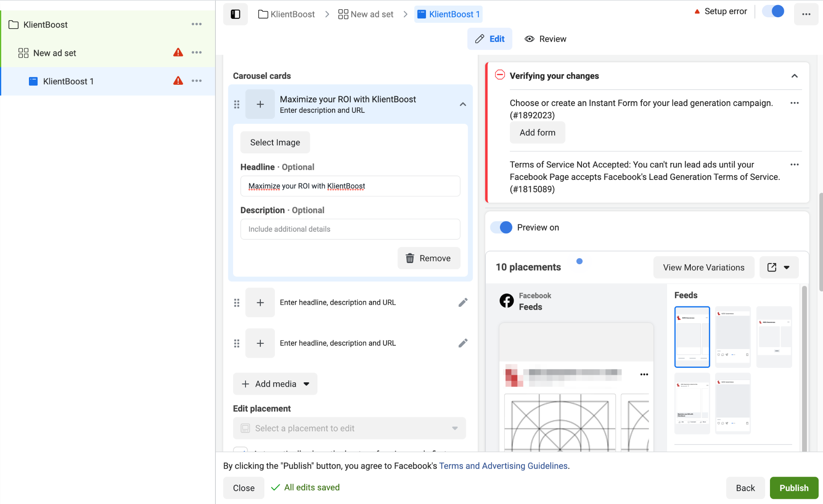The height and width of the screenshot is (504, 823).
Task: Open Terms and Advertising Guidelines link
Action: (503, 466)
